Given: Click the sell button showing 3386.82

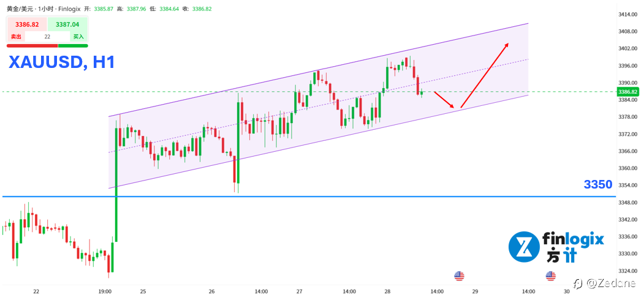Looking at the screenshot, I should [27, 24].
